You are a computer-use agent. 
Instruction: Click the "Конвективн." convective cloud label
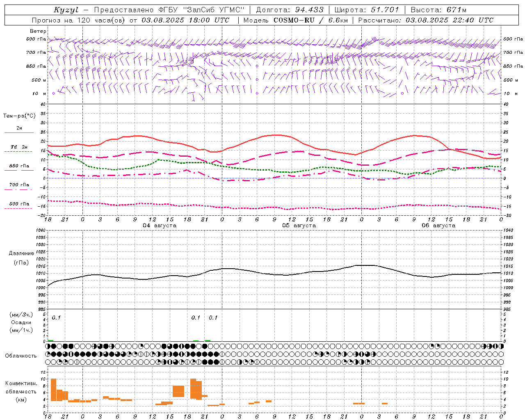[x=21, y=383]
